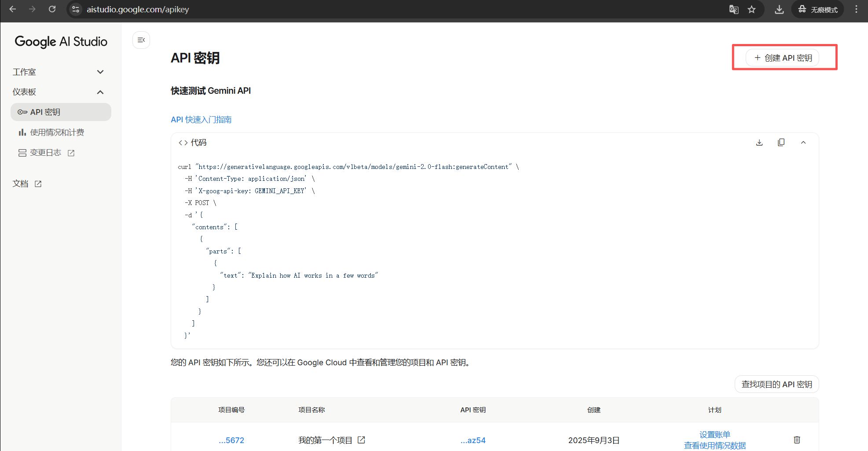Image resolution: width=868 pixels, height=451 pixels.
Task: Open API key ...az54 link
Action: 473,440
